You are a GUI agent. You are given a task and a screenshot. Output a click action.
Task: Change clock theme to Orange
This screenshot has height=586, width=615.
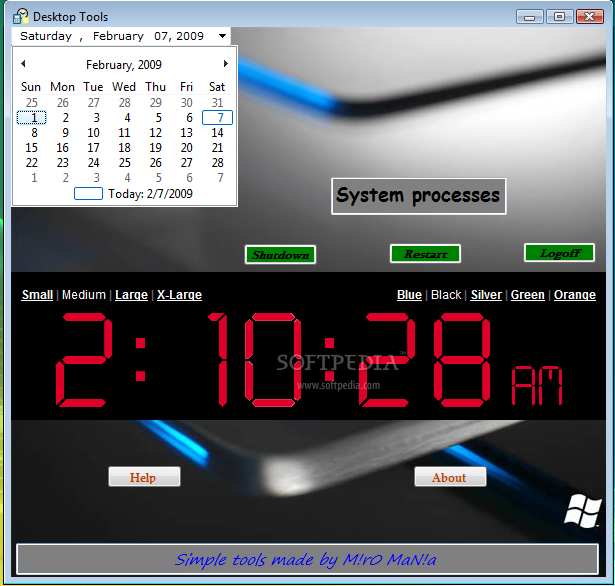click(x=575, y=295)
